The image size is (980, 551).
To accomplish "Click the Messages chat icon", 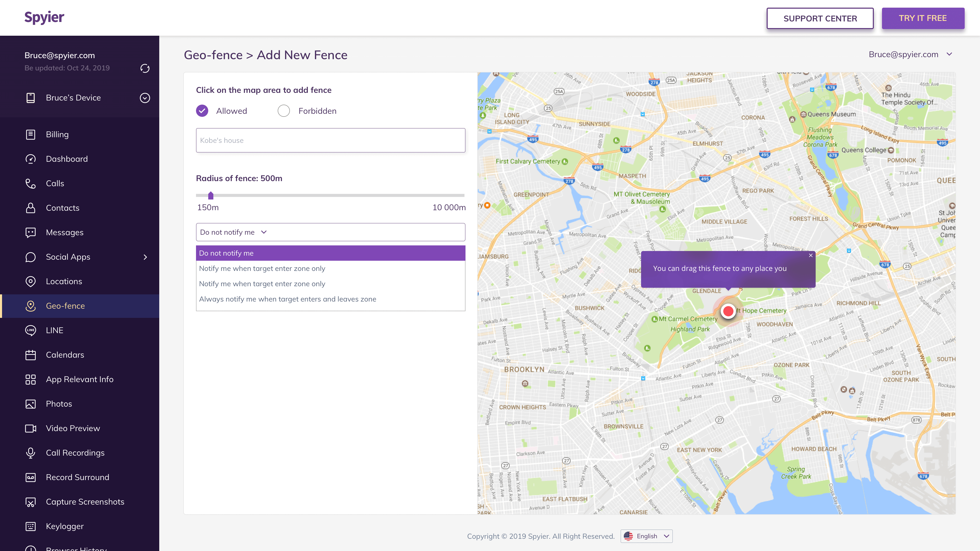I will point(30,232).
